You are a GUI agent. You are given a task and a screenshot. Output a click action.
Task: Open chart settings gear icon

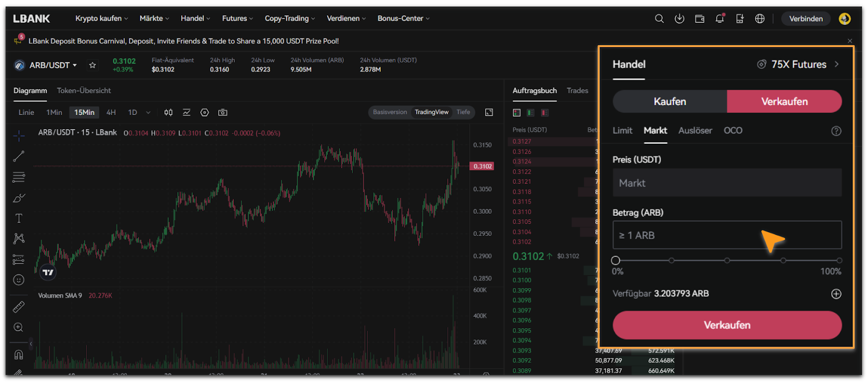(x=205, y=112)
